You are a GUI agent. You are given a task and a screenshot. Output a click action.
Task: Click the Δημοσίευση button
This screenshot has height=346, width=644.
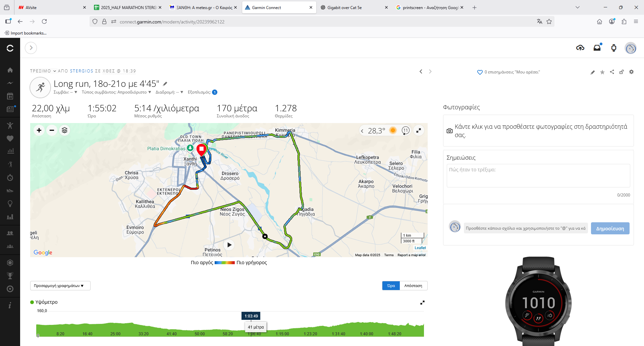(x=610, y=228)
